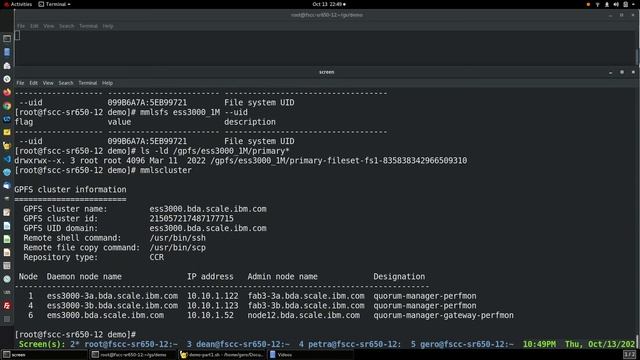Image resolution: width=640 pixels, height=360 pixels.
Task: Switch to root@fscc-sr650-12 demo taskbar window
Action: (x=133, y=355)
